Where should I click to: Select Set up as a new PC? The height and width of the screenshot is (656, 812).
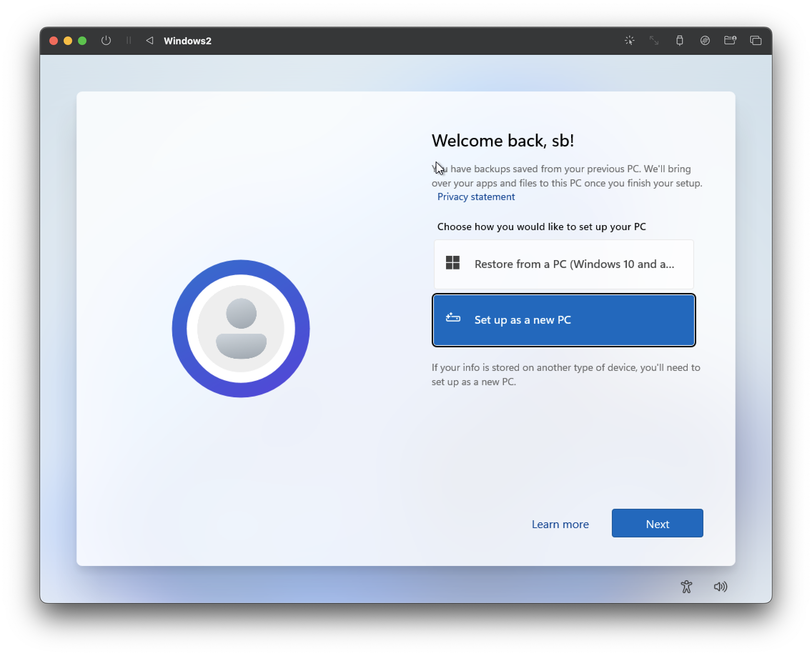564,320
